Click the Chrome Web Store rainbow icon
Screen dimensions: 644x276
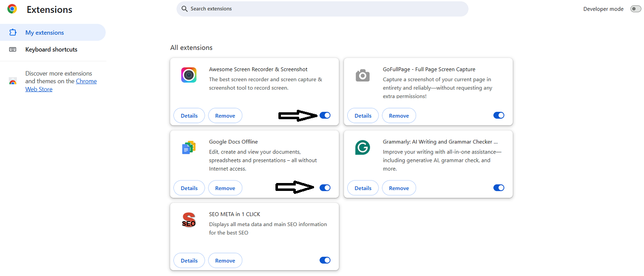tap(13, 82)
